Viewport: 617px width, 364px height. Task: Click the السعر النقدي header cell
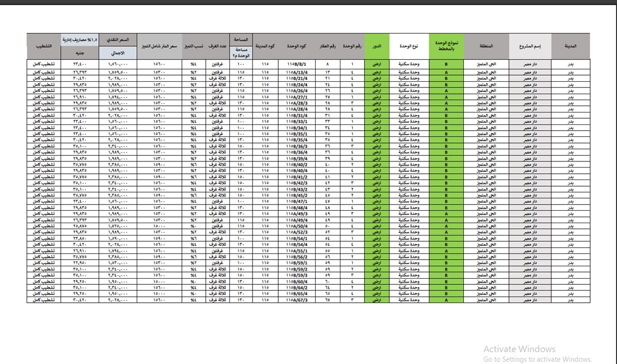tap(121, 40)
